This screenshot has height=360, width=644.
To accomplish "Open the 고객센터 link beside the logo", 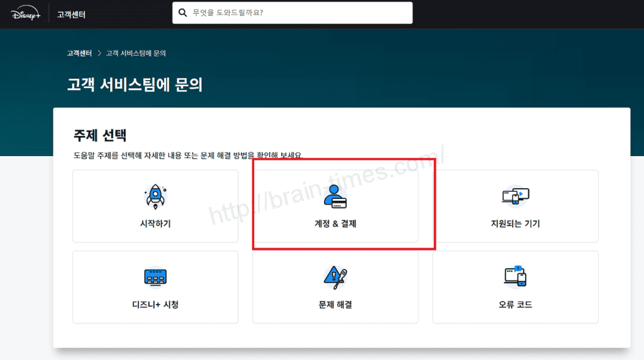I will pos(71,14).
